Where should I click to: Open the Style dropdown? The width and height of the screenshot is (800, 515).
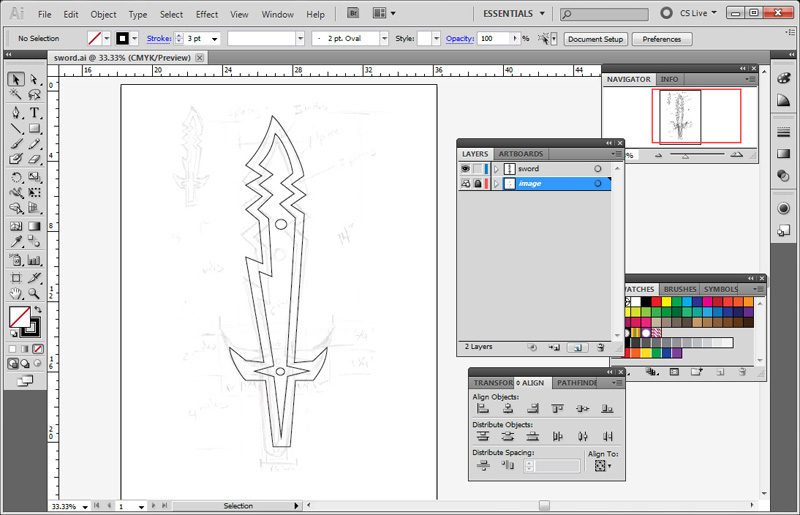coord(436,39)
